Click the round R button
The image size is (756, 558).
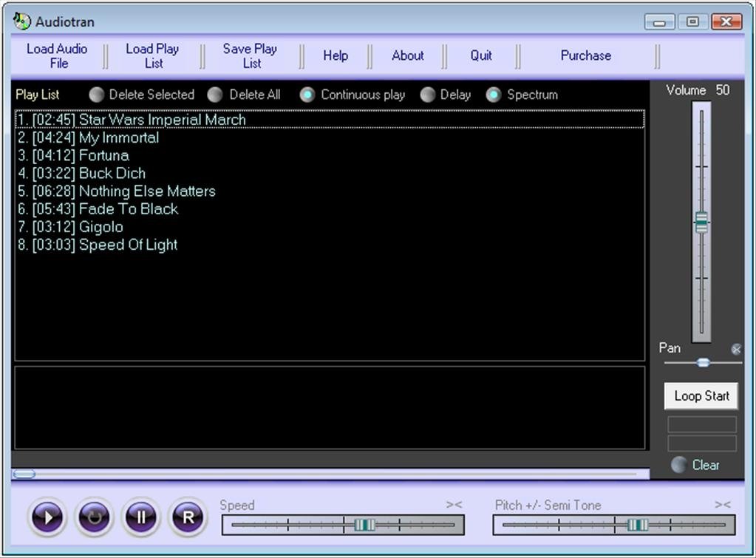(x=188, y=517)
